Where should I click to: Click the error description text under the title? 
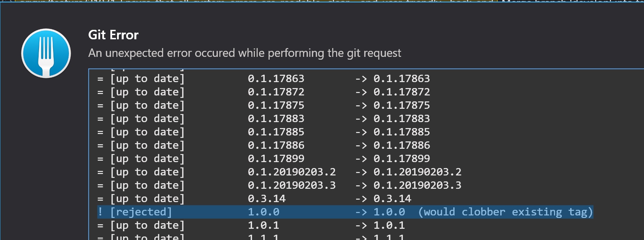[x=245, y=53]
